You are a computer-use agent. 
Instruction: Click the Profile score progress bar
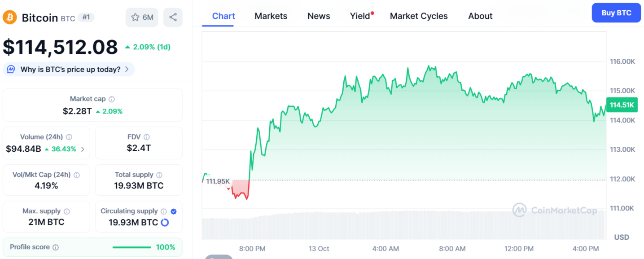click(131, 247)
